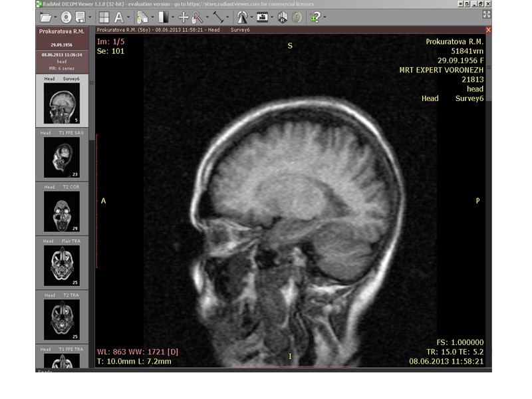
Task: Select the window/level gradient tool
Action: [164, 17]
